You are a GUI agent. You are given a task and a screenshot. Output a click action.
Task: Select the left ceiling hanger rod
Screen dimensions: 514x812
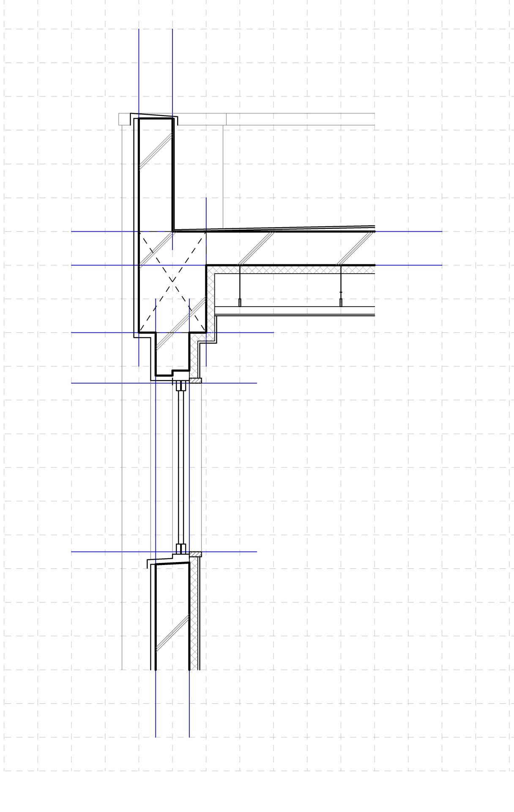click(x=240, y=285)
